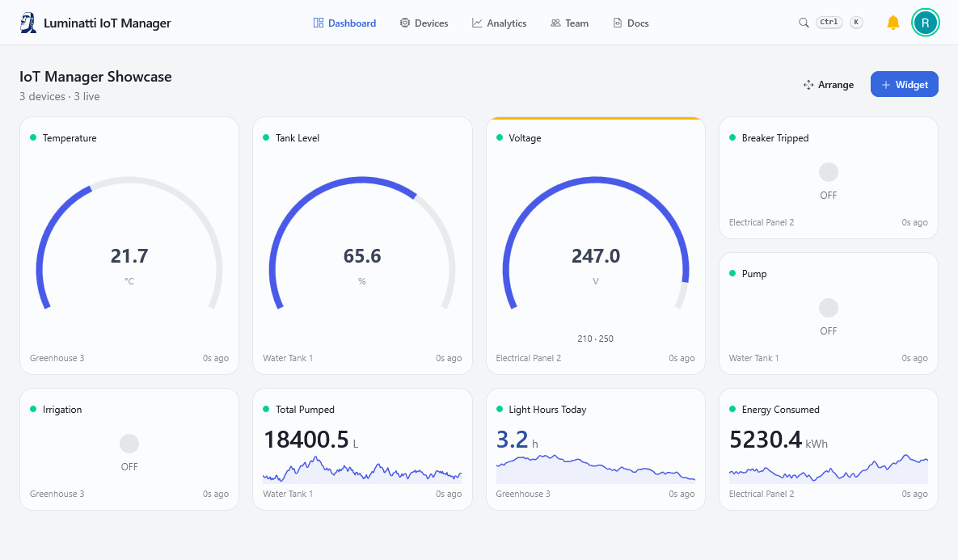Click the 5230.4 energy value
This screenshot has width=958, height=560.
point(766,439)
